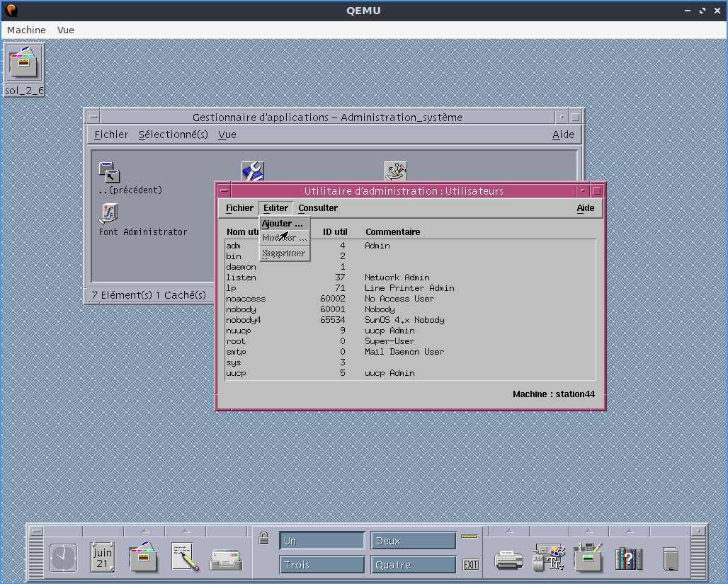Viewport: 728px width, 584px height.
Task: Select the lp Line Printer Admin row
Action: [411, 288]
